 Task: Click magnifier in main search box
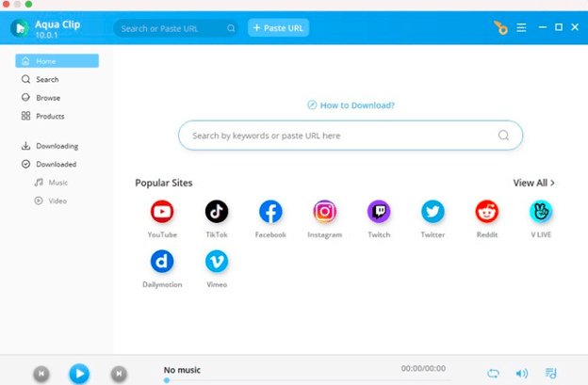click(x=503, y=136)
